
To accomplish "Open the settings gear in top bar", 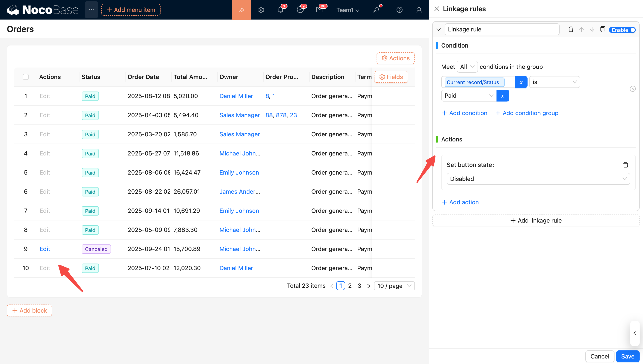I will [261, 10].
